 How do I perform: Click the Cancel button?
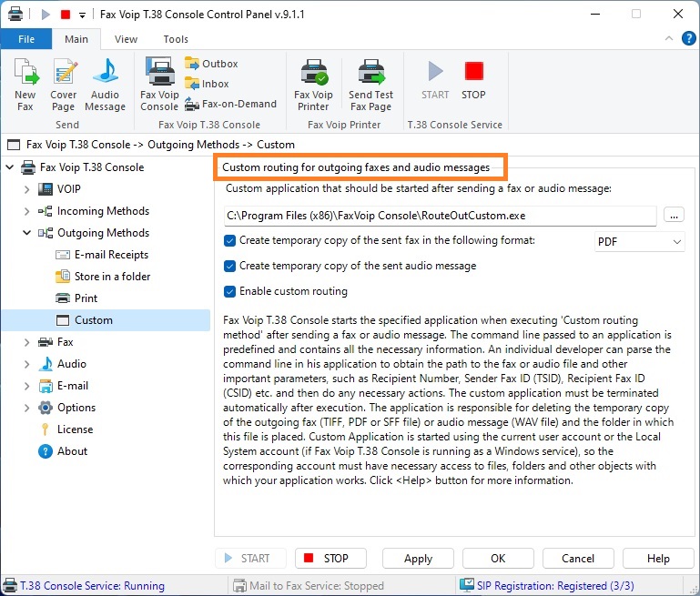coord(578,559)
